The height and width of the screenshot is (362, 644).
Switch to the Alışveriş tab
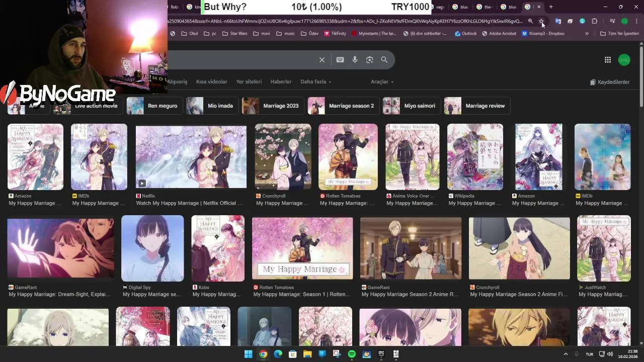click(x=178, y=81)
